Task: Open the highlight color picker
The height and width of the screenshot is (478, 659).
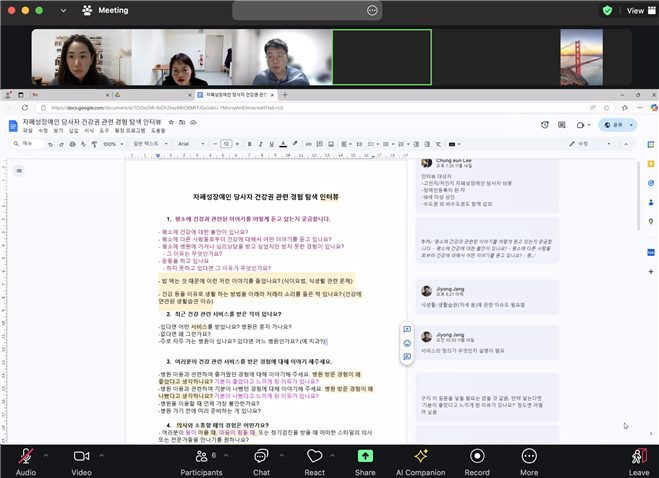Action: (x=295, y=144)
